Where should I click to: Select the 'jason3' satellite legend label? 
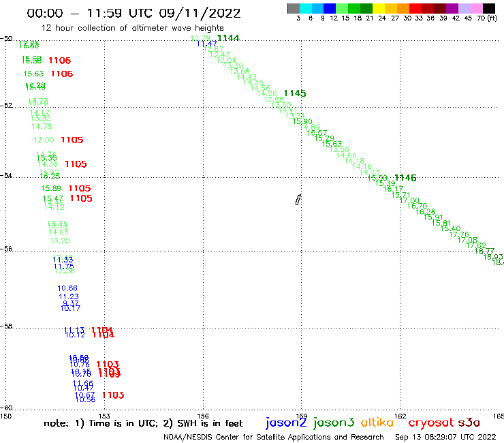334,423
